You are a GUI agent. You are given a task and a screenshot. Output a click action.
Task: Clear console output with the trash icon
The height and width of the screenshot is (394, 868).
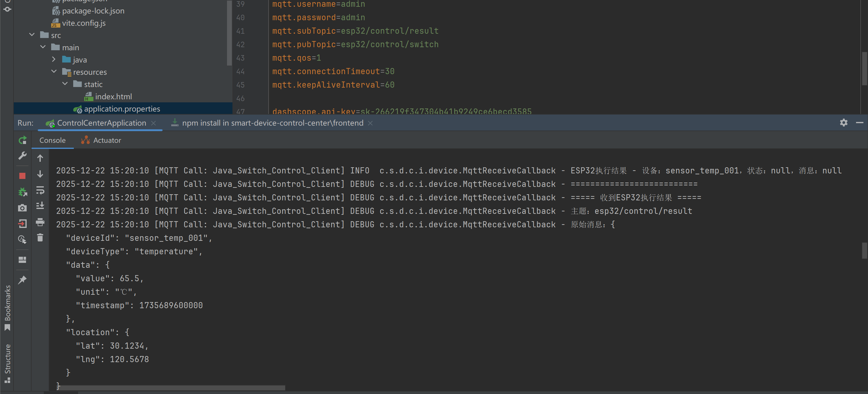40,238
